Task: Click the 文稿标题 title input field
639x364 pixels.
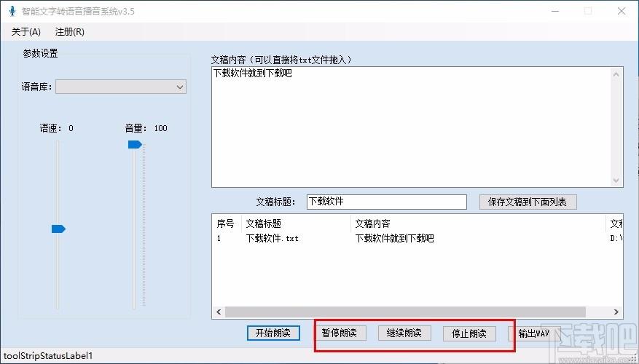Action: [386, 202]
